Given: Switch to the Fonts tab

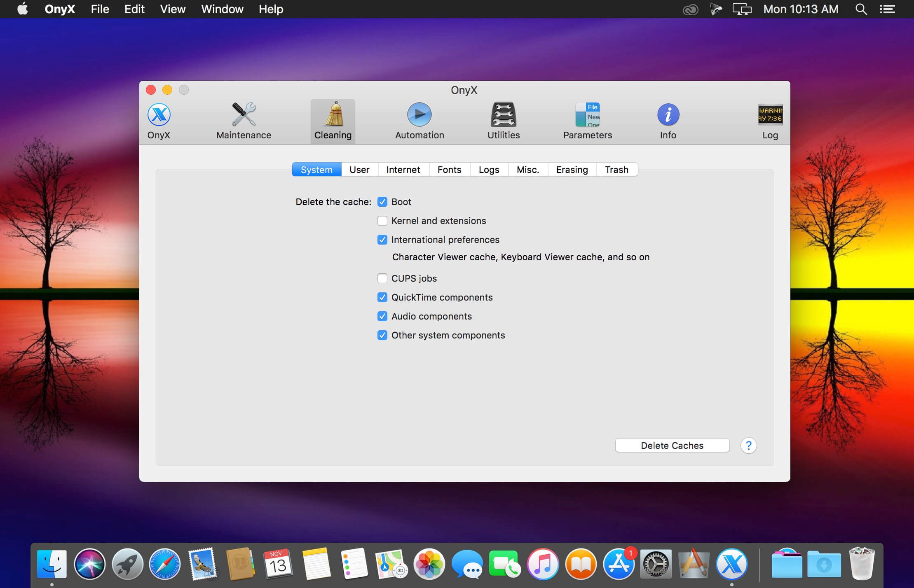Looking at the screenshot, I should pos(450,170).
